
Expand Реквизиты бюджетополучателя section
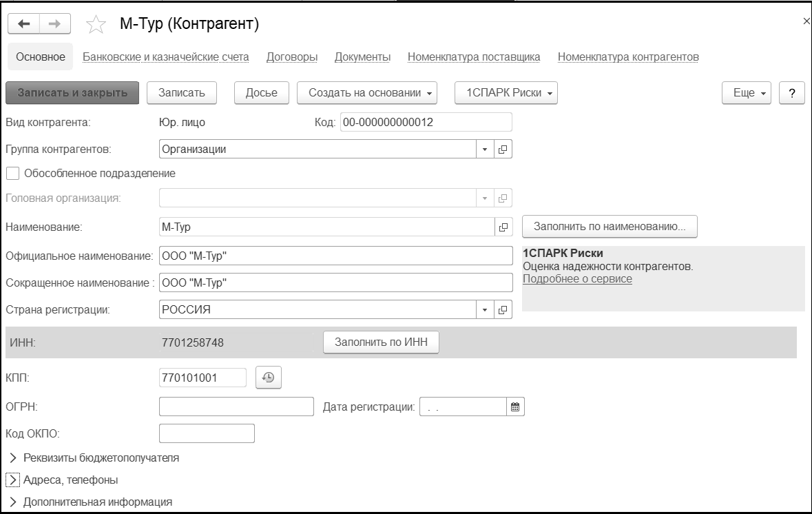click(13, 458)
